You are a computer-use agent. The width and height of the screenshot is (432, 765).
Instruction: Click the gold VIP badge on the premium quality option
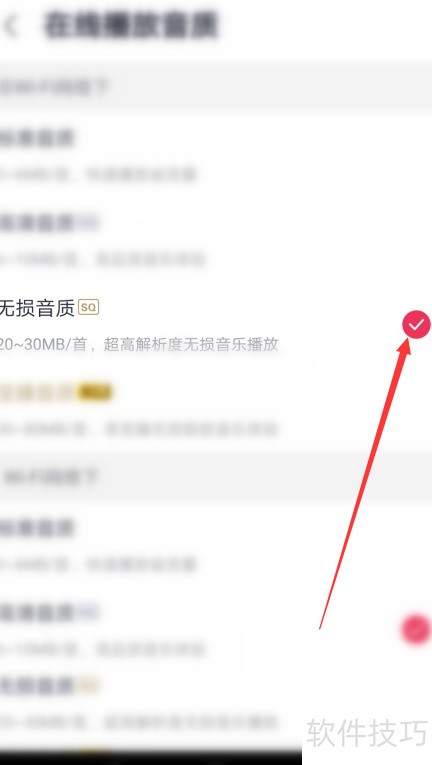pyautogui.click(x=95, y=392)
